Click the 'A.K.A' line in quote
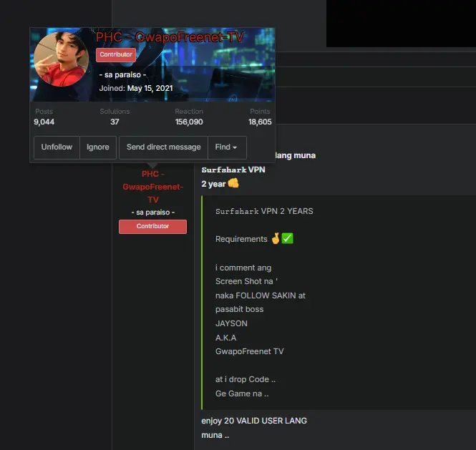Screen dimensions: 476x450 (x=226, y=338)
